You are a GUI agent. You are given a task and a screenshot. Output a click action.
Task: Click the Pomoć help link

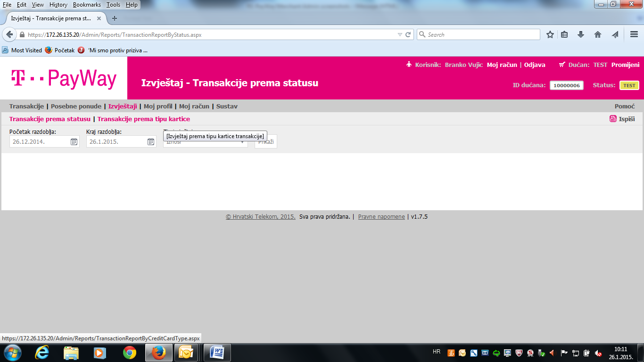[x=625, y=106]
